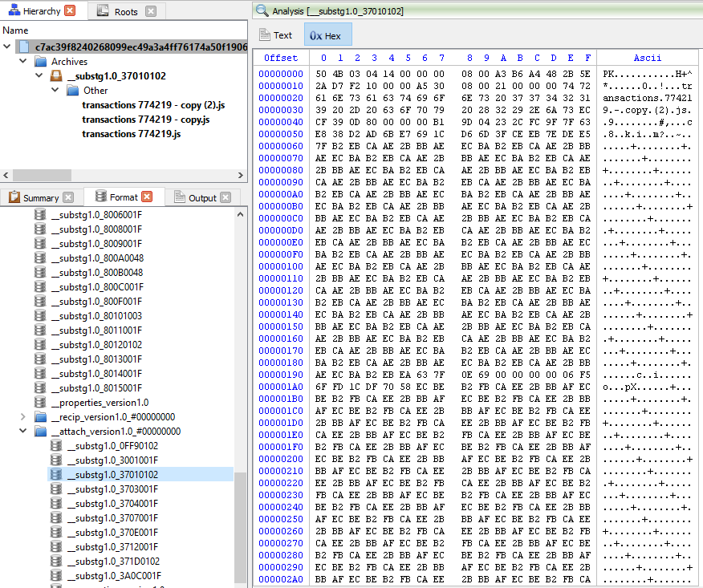Click offset 00000000 in hex view

281,74
